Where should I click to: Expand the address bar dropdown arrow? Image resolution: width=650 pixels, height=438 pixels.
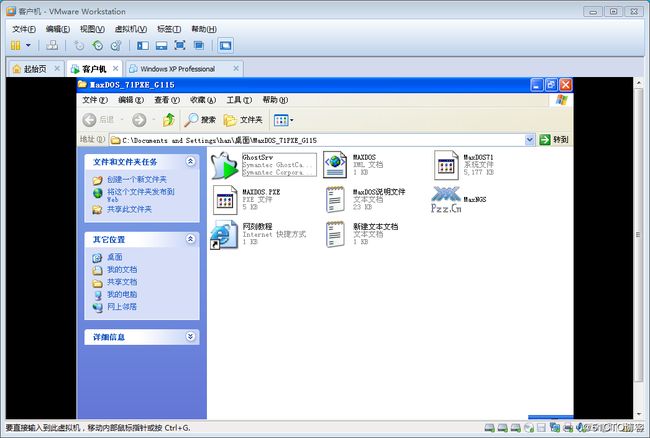pos(529,140)
